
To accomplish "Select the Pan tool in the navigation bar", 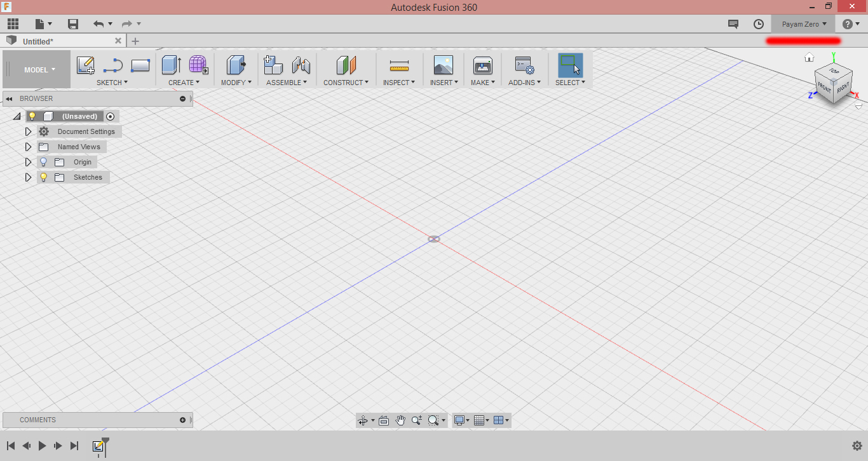I will click(x=400, y=420).
